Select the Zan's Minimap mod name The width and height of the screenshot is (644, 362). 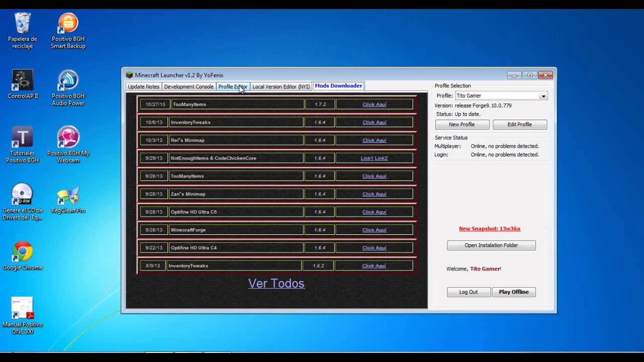[188, 194]
